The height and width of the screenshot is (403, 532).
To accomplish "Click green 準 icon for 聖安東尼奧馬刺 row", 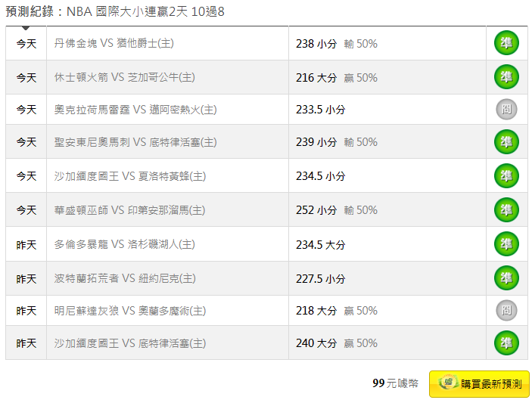I will click(x=506, y=141).
